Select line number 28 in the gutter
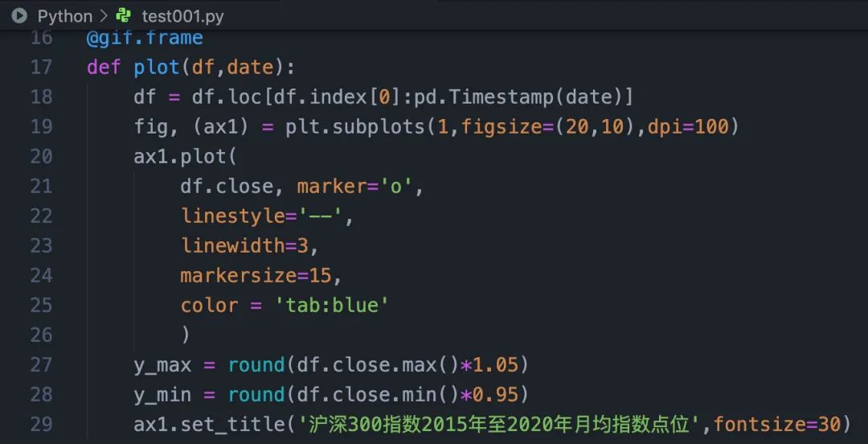This screenshot has height=444, width=868. point(41,395)
